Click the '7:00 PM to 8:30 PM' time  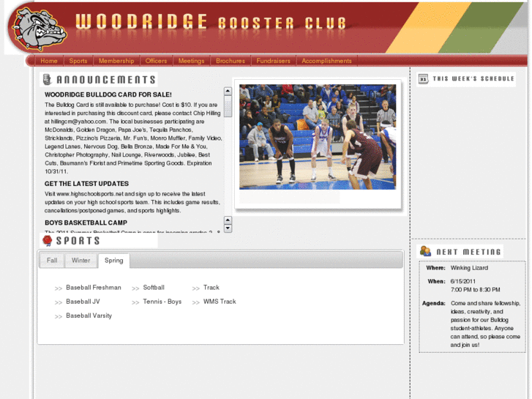[476, 290]
